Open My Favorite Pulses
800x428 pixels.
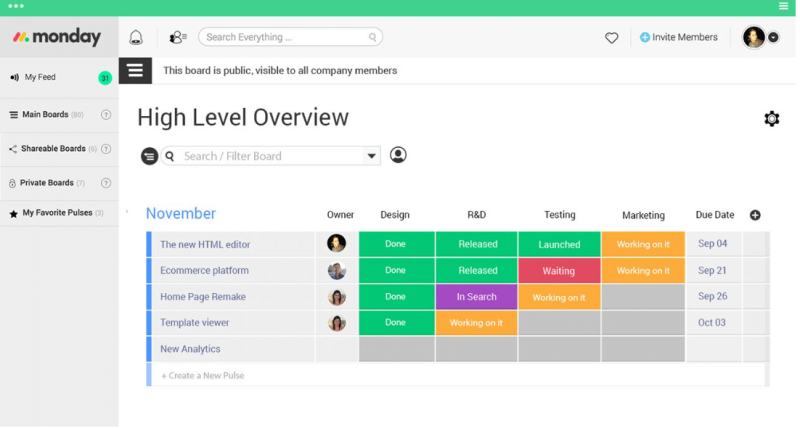click(57, 213)
